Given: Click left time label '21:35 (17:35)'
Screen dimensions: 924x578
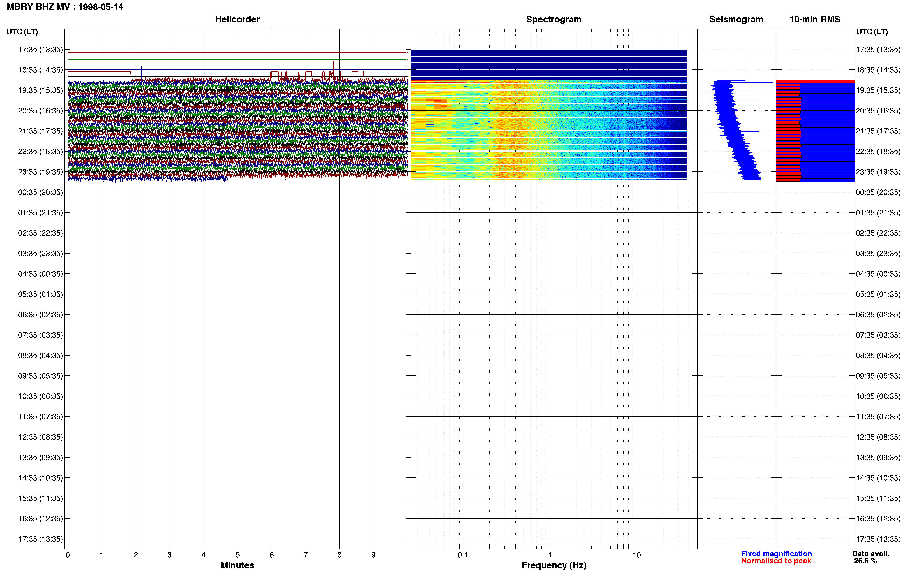Looking at the screenshot, I should 41,131.
